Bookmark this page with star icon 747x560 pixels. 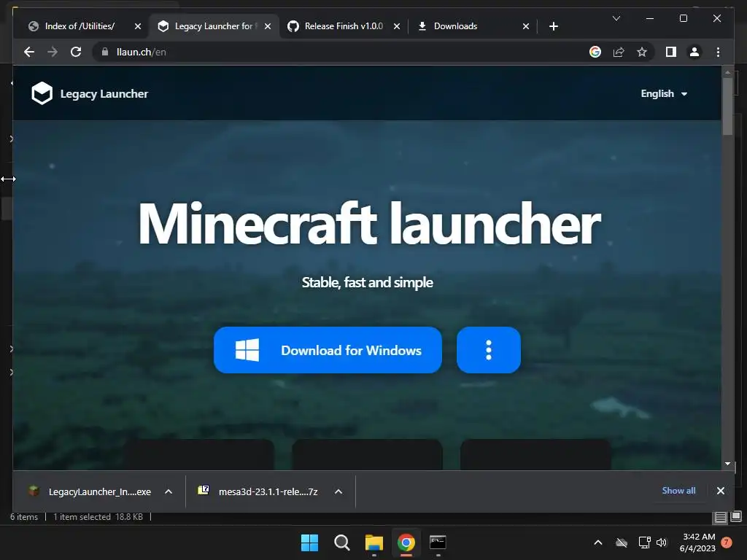pos(642,52)
